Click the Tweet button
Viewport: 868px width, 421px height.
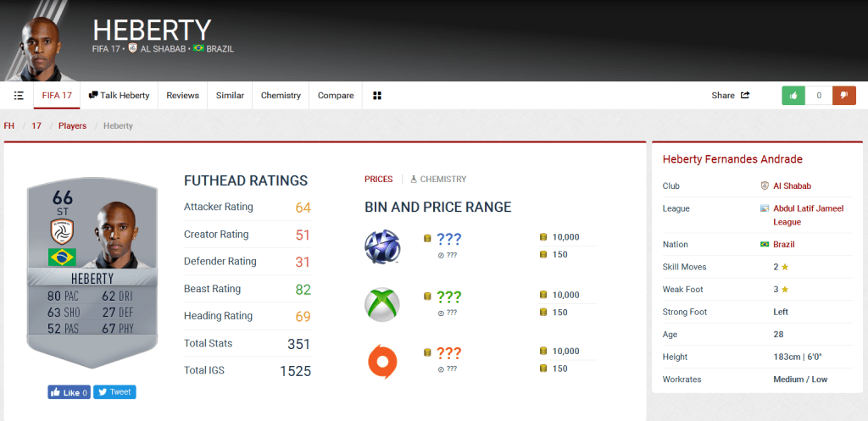pyautogui.click(x=114, y=392)
